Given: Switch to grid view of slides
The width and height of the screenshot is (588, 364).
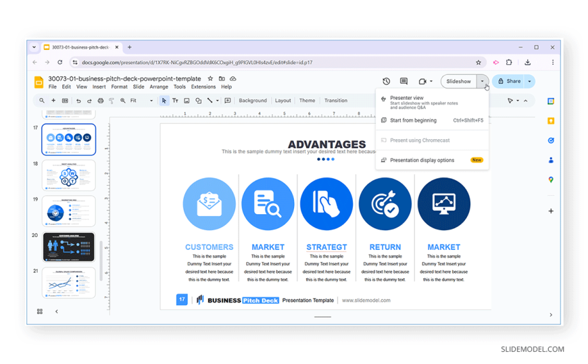Looking at the screenshot, I should [40, 311].
